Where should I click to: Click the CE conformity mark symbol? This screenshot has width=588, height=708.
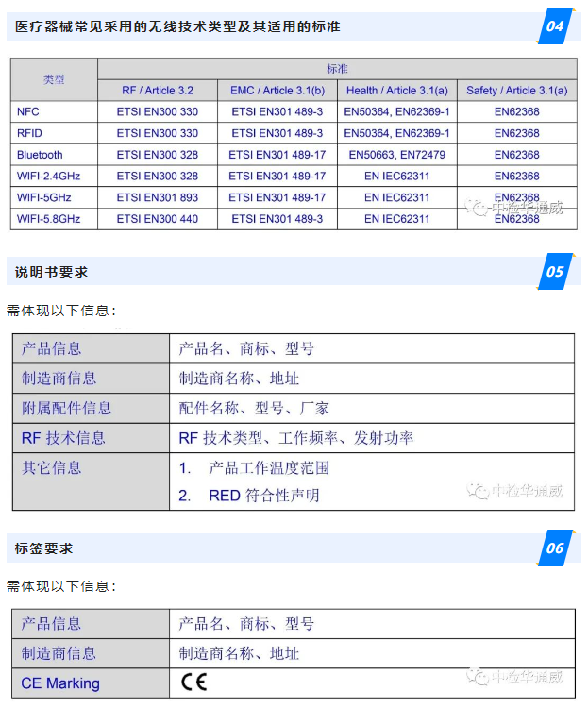click(193, 683)
